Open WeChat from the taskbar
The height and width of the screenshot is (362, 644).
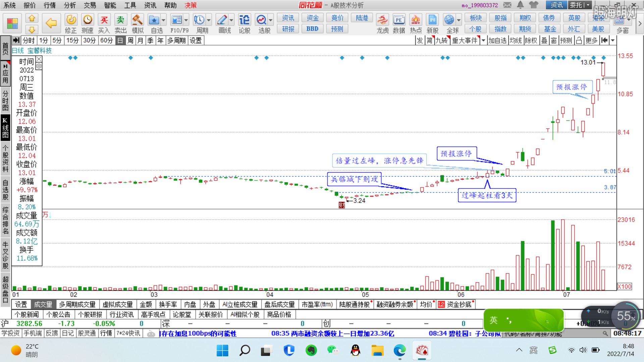tap(333, 351)
